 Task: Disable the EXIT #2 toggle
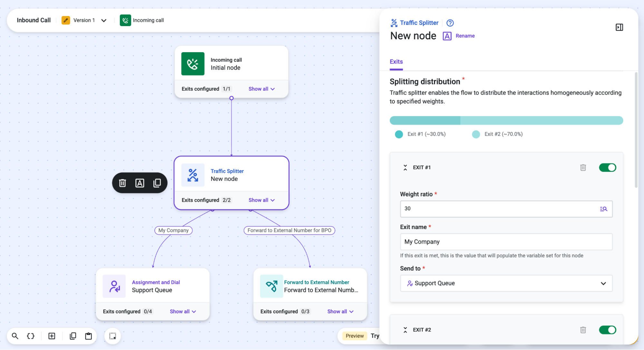[607, 330]
